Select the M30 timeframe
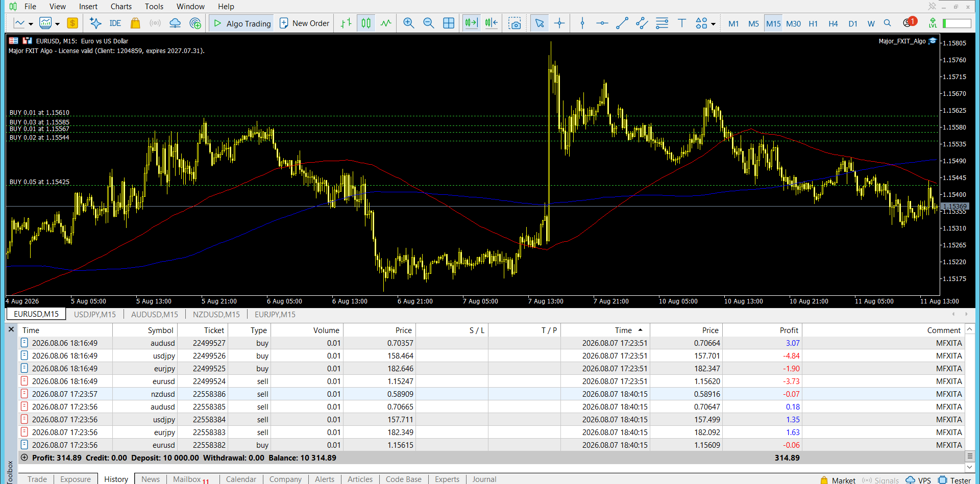980x484 pixels. [793, 23]
